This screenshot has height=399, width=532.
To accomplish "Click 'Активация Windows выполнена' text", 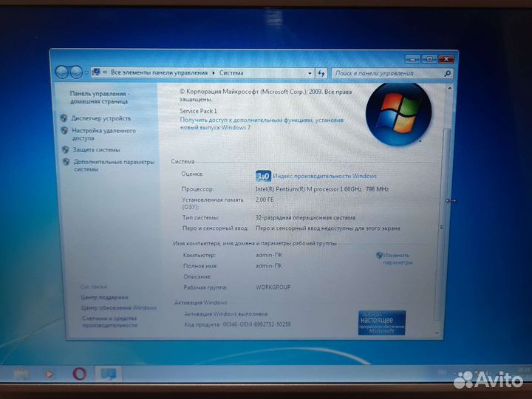I will tap(226, 314).
